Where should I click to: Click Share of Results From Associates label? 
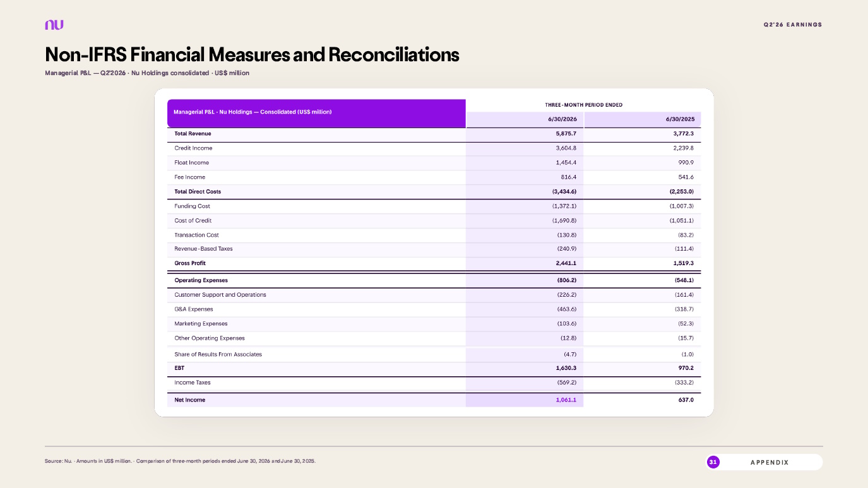(x=218, y=355)
